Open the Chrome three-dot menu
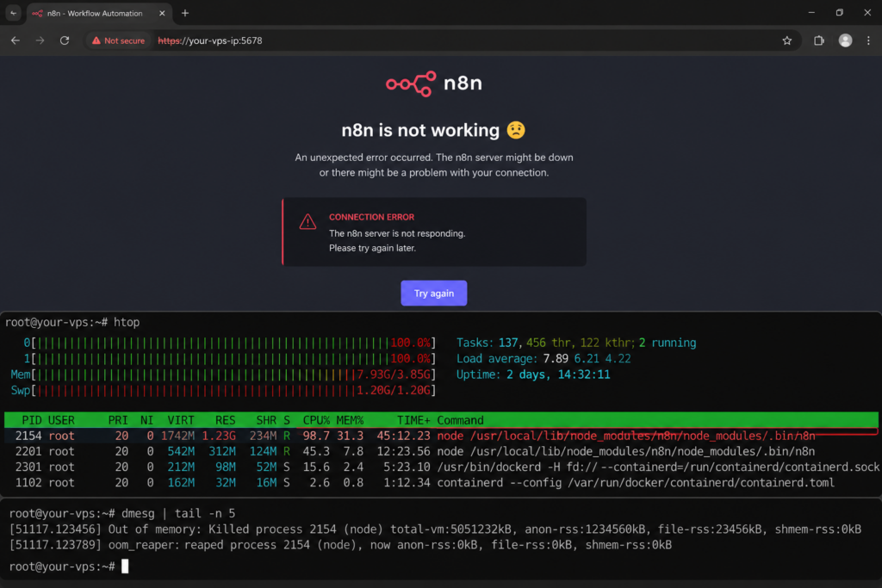882x588 pixels. 868,40
